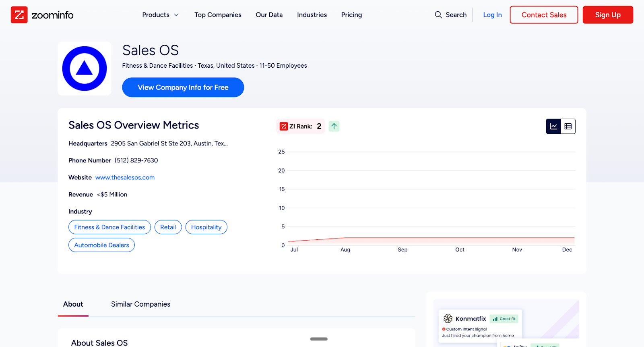Switch to the Similar Companies tab
This screenshot has height=347, width=644.
[x=140, y=304]
